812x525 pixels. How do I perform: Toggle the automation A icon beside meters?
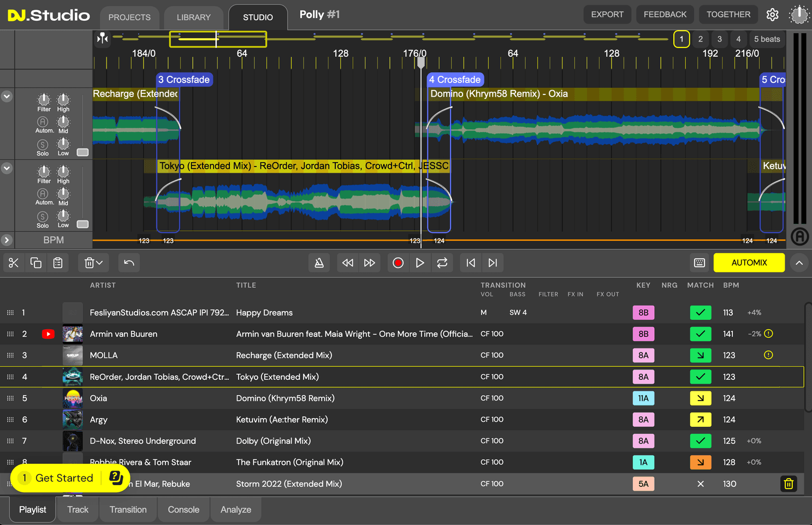(x=799, y=236)
